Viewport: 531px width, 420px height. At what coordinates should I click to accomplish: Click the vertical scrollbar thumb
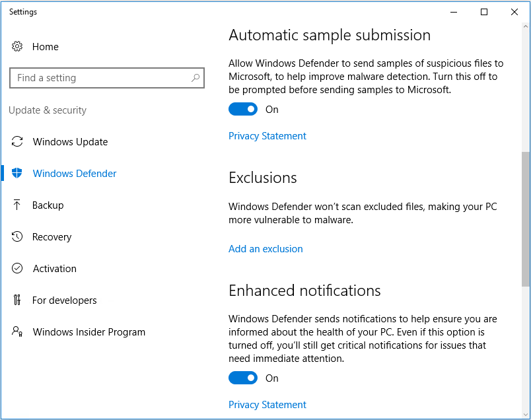point(526,218)
